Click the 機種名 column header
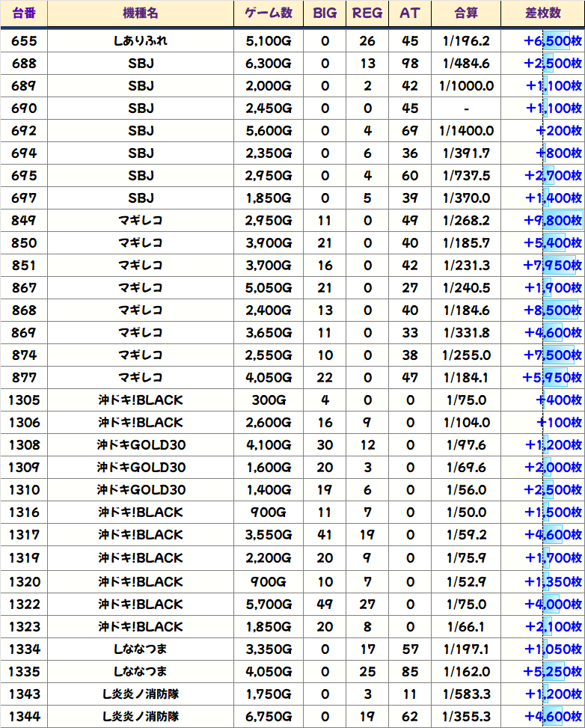 pyautogui.click(x=141, y=13)
